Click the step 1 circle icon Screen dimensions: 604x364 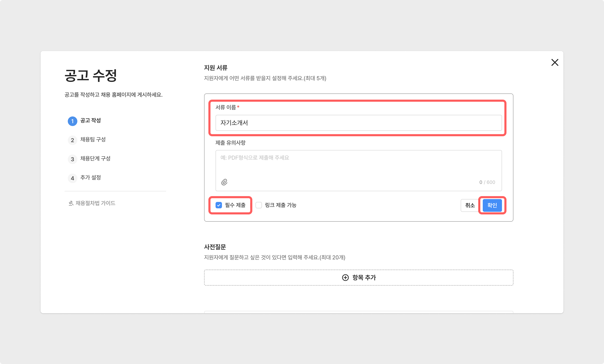click(x=72, y=121)
